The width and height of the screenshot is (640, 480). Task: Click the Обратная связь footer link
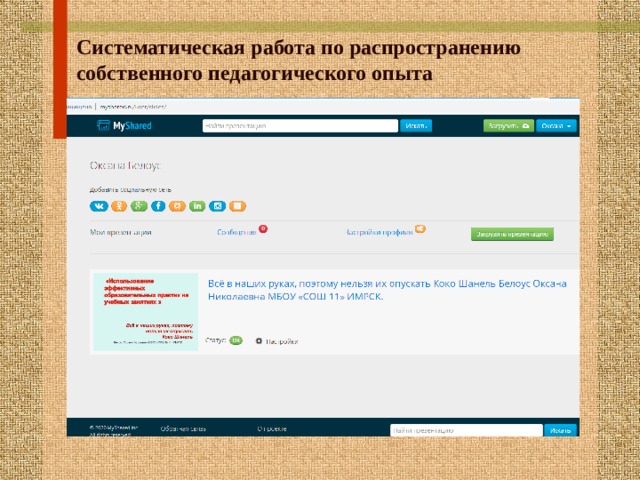pos(183,429)
